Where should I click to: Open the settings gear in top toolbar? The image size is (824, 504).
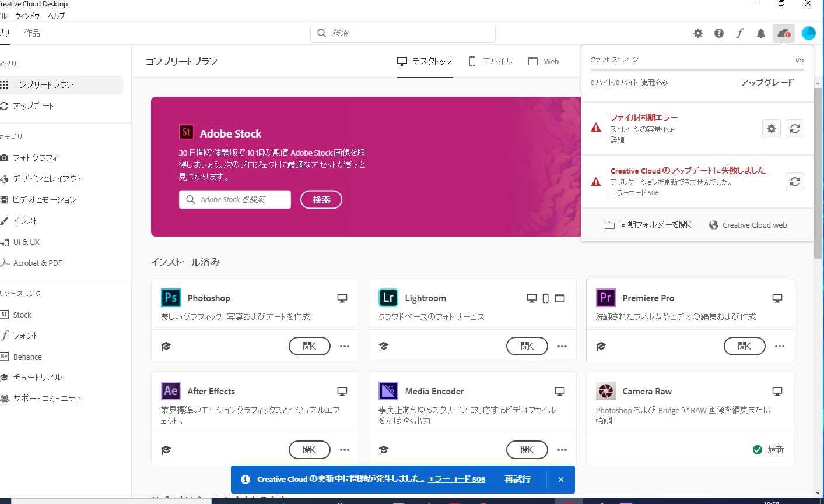point(698,33)
